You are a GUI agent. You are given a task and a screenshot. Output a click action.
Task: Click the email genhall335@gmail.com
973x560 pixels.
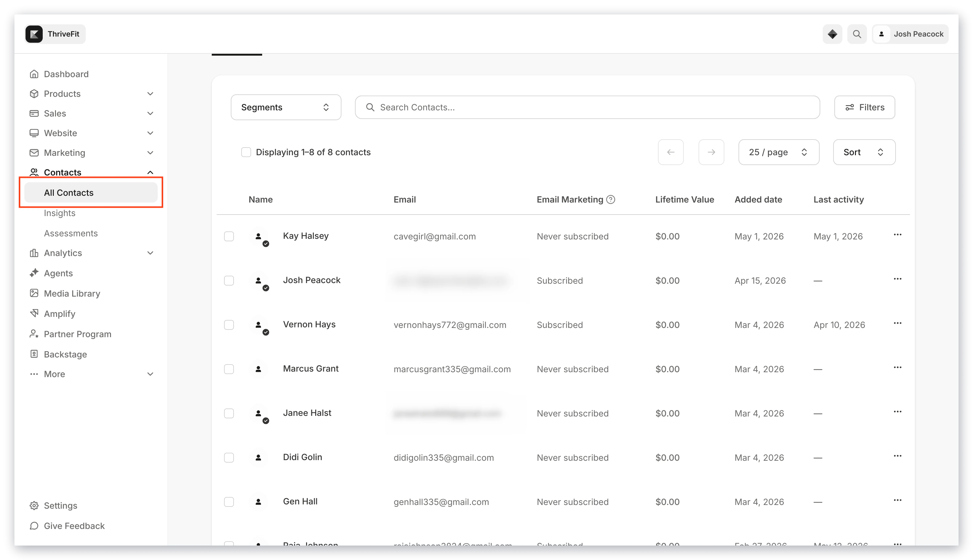(x=441, y=502)
